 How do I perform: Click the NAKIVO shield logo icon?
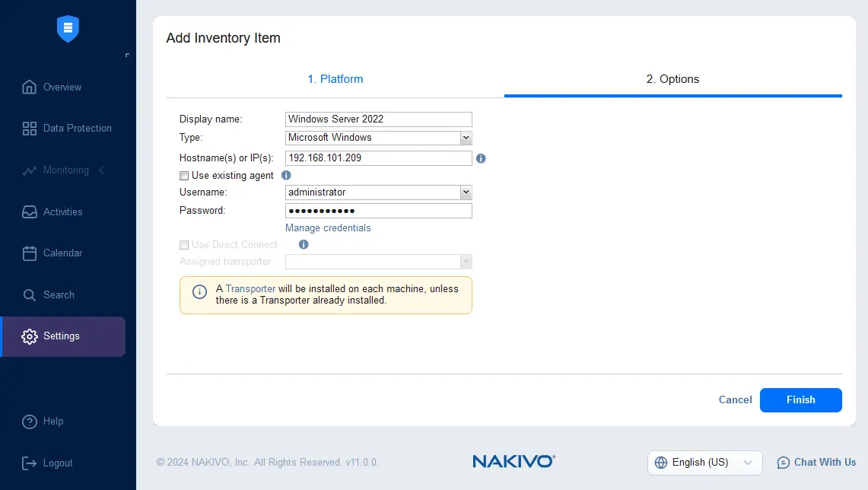coord(68,29)
